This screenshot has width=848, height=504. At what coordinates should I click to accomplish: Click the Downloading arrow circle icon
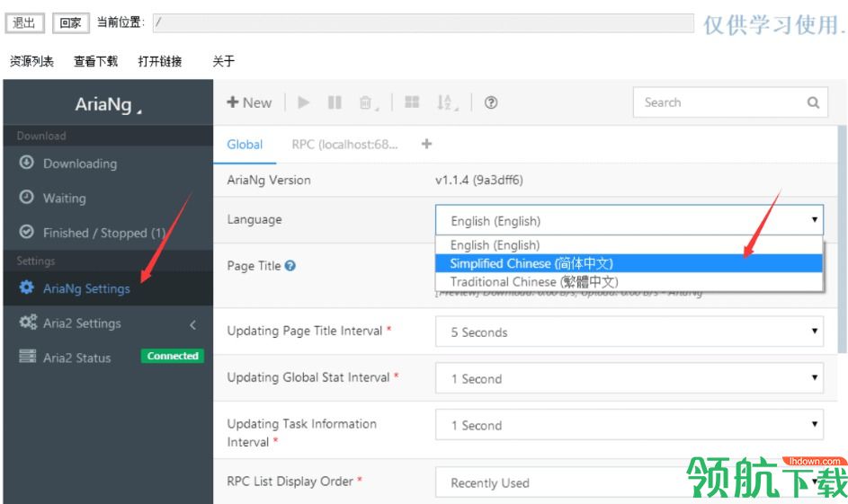[x=26, y=162]
